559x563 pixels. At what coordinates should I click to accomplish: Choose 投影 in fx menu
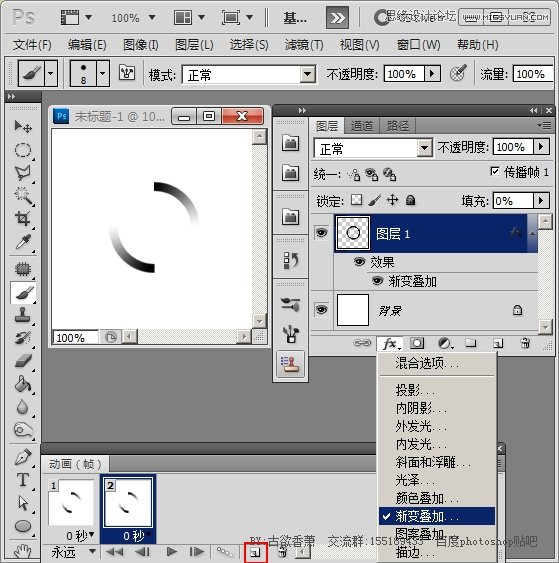click(437, 390)
